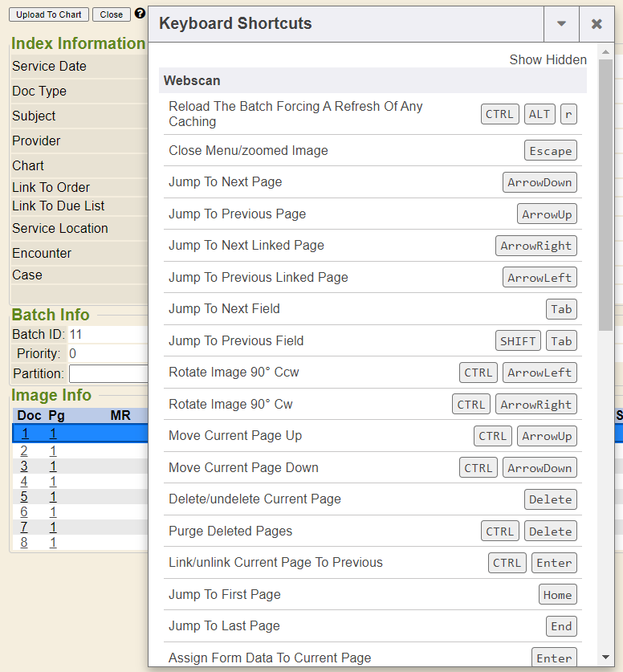623x672 pixels.
Task: Click the End key badge
Action: [x=561, y=626]
